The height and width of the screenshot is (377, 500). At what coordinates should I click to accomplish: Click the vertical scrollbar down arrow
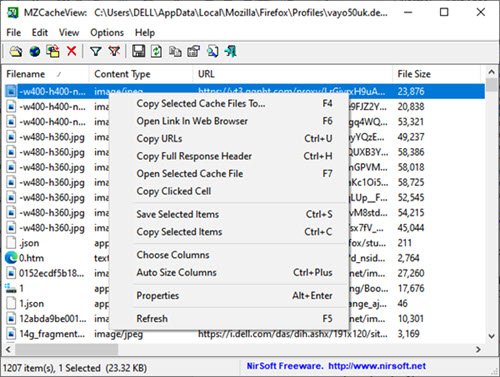point(491,336)
